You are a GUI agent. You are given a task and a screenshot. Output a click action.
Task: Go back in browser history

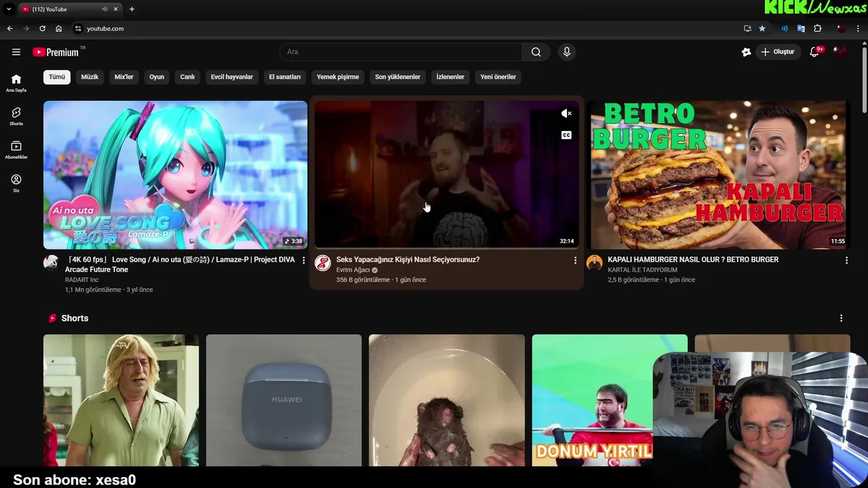point(9,28)
